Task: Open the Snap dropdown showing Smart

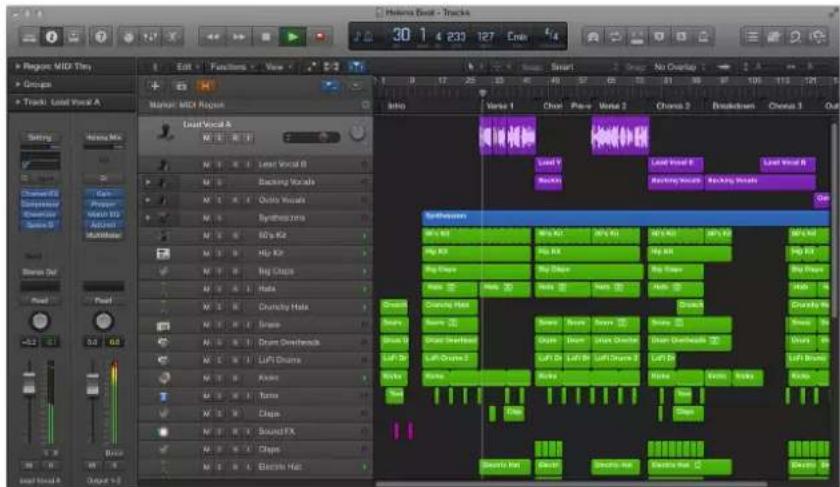Action: [x=584, y=67]
